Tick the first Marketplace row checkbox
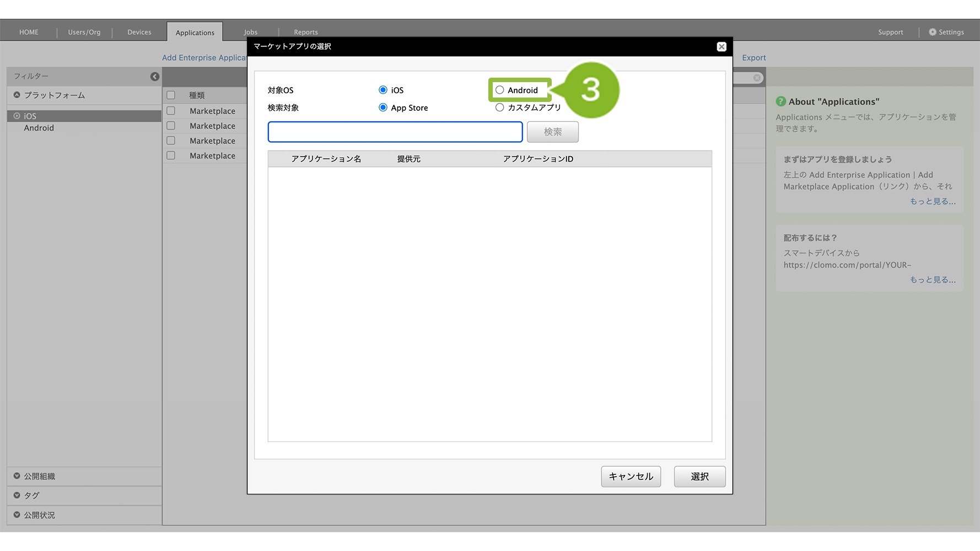Screen dimensions: 980x551 click(171, 111)
